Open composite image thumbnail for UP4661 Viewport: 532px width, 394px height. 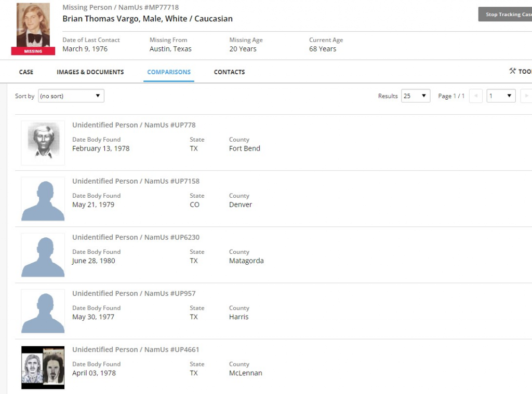point(43,368)
